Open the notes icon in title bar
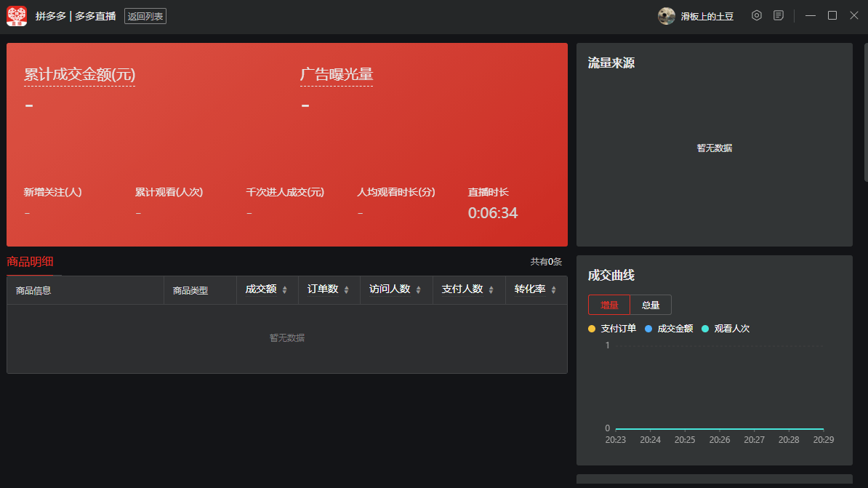 (779, 15)
